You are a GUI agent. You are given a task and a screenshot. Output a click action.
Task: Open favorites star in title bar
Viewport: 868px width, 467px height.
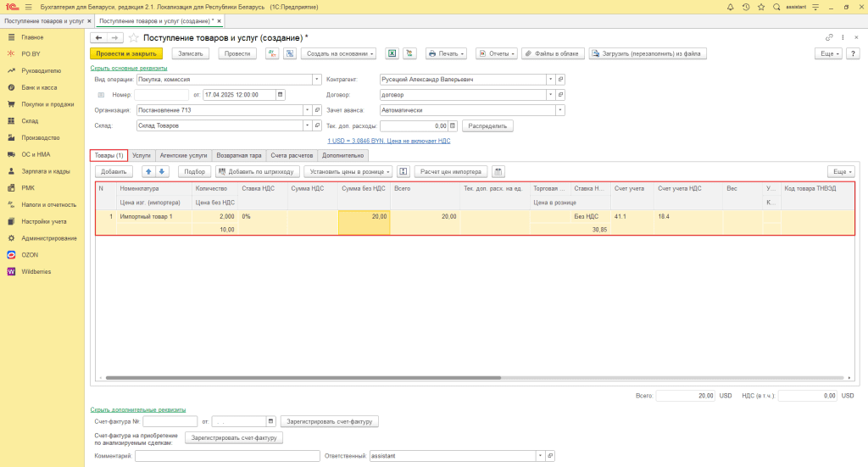(x=761, y=7)
